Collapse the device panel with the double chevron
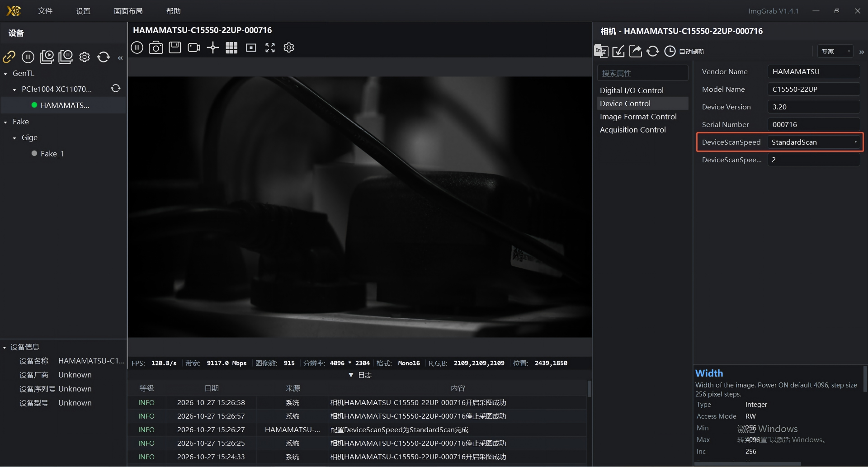868x467 pixels. (120, 58)
